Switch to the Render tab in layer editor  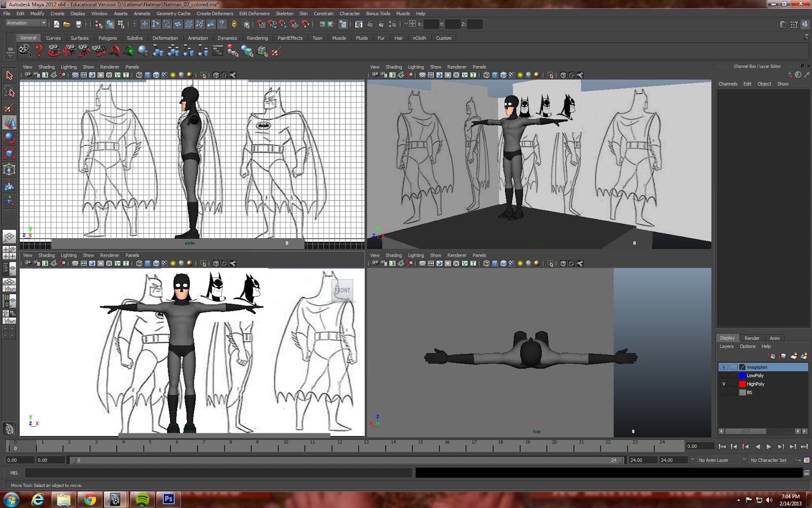[752, 338]
